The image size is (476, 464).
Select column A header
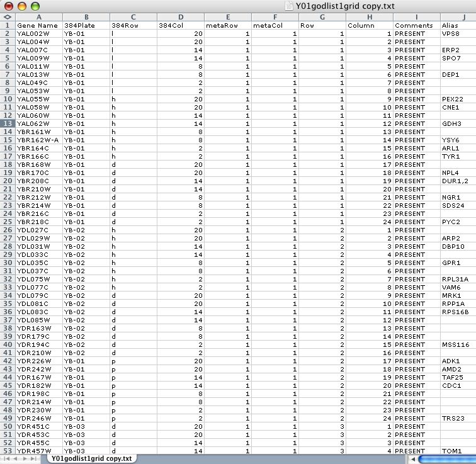click(x=38, y=17)
